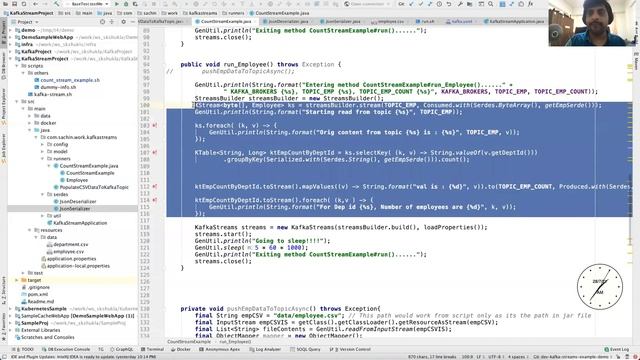The width and height of the screenshot is (640, 360).
Task: Click the Save All toolbar icon
Action: pyautogui.click(x=14, y=4)
